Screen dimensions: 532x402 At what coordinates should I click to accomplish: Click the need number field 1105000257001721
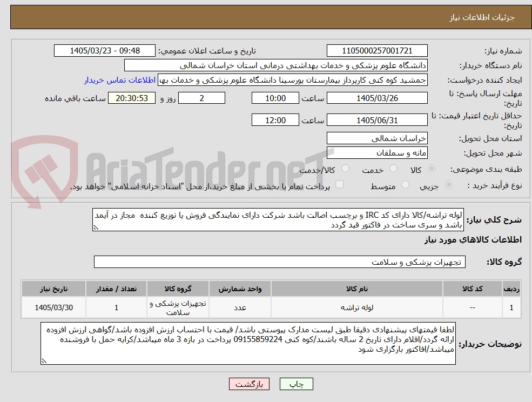[x=377, y=51]
